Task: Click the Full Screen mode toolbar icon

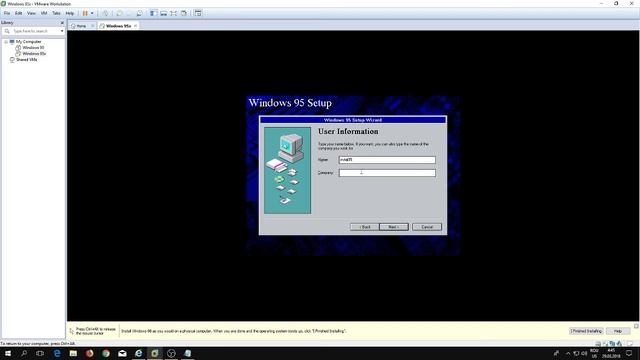Action: tap(173, 13)
